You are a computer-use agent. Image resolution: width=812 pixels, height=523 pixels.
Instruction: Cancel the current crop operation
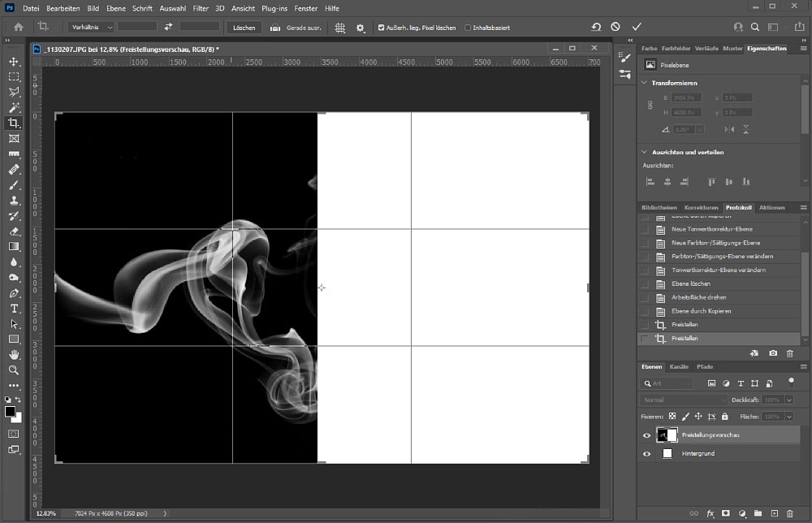(x=615, y=27)
